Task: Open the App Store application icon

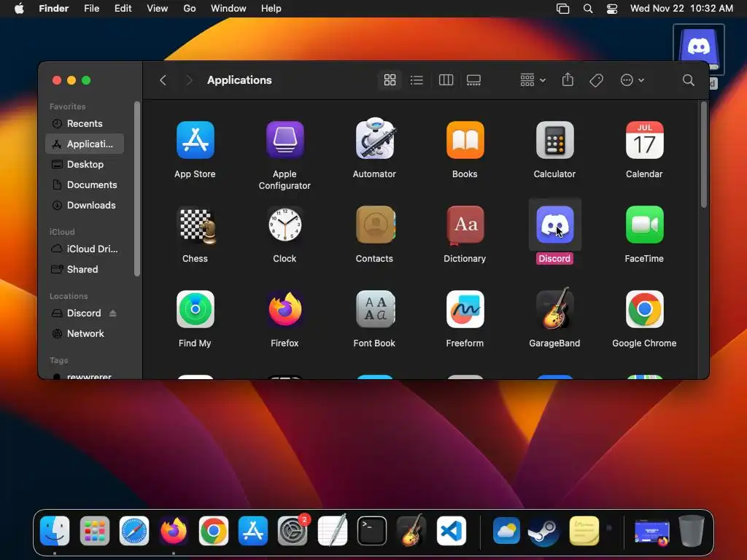Action: pos(195,140)
